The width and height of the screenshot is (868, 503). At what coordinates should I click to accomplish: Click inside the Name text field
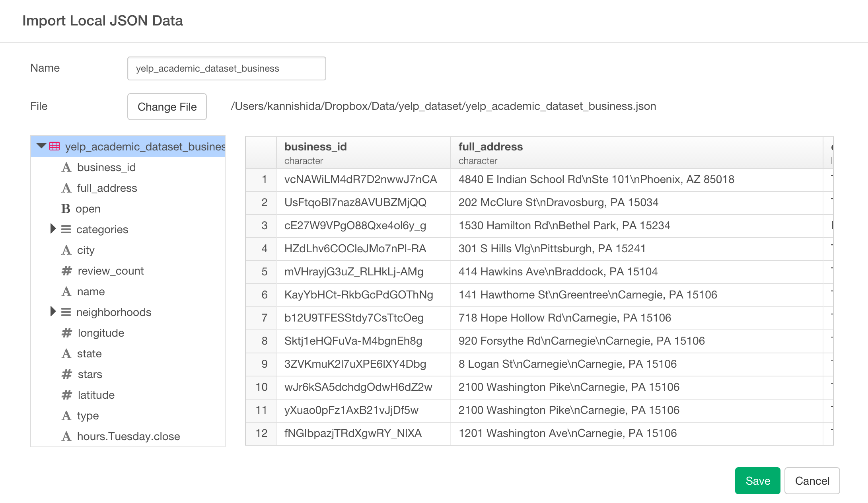(x=226, y=68)
